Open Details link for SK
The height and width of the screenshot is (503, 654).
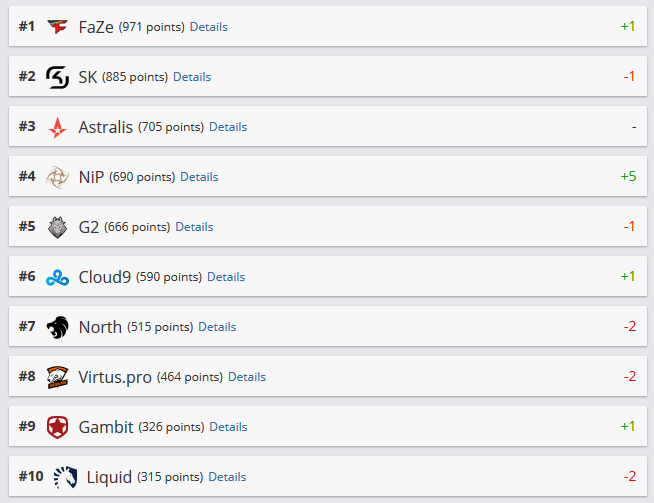click(x=192, y=77)
